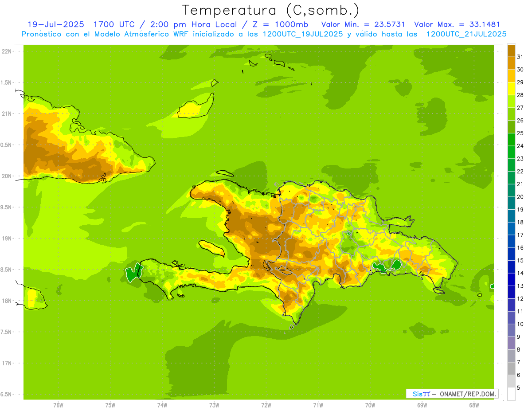Click the longitude axis label "68W"
This screenshot has width=532, height=411.
click(x=473, y=405)
